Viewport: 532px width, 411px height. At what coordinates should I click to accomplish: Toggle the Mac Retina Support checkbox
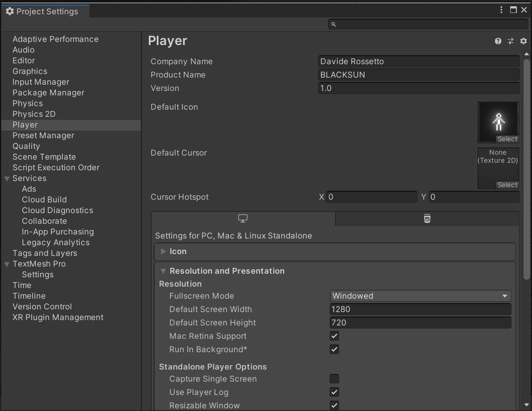pos(334,336)
